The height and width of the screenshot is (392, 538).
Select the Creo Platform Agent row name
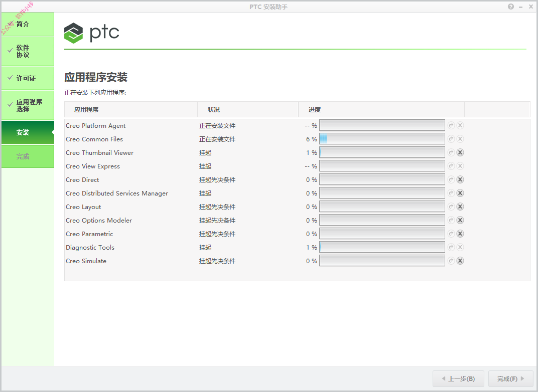96,126
